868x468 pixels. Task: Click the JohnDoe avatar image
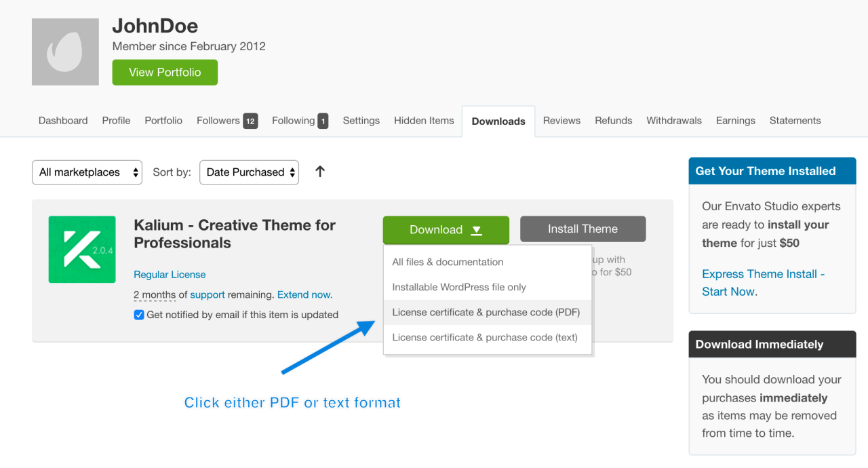[x=64, y=52]
